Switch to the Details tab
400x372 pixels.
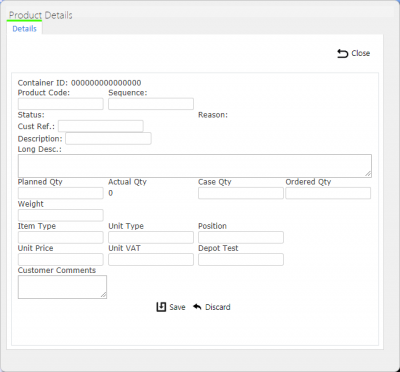coord(24,29)
